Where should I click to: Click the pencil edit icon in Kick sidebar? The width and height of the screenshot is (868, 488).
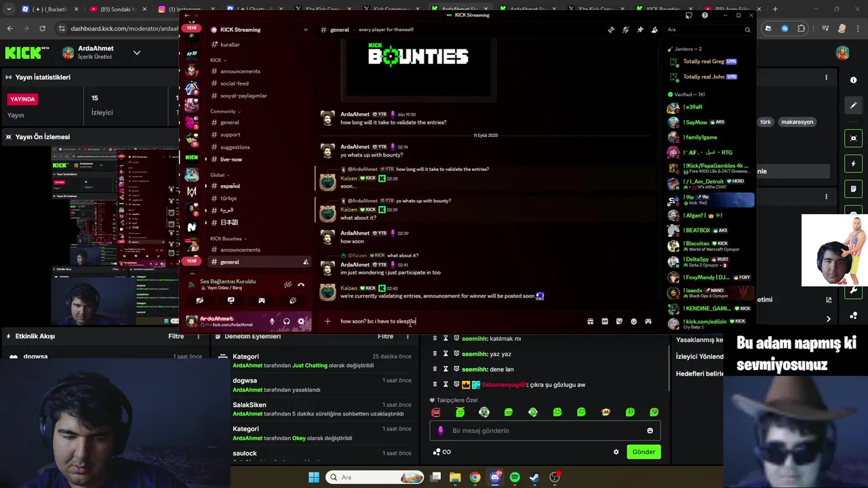(x=853, y=105)
